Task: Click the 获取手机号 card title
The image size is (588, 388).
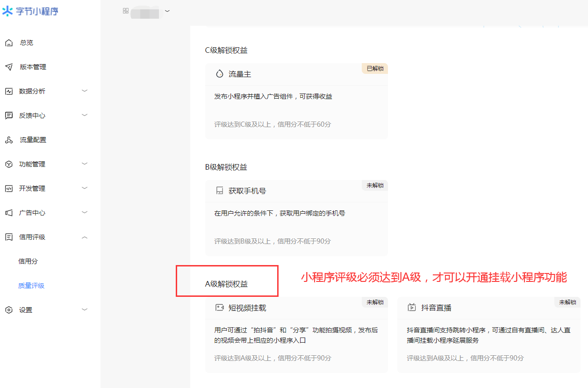Action: [247, 191]
